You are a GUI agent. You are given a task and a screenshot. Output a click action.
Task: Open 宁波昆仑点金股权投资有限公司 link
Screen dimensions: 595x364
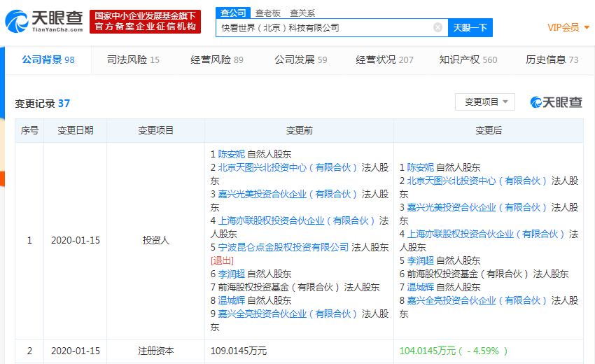click(x=283, y=247)
